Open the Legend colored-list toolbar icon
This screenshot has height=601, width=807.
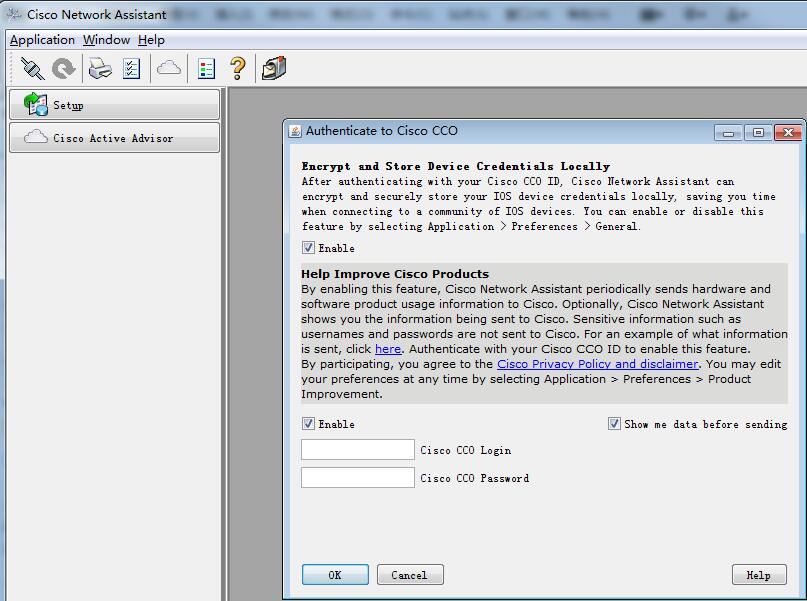pos(207,68)
